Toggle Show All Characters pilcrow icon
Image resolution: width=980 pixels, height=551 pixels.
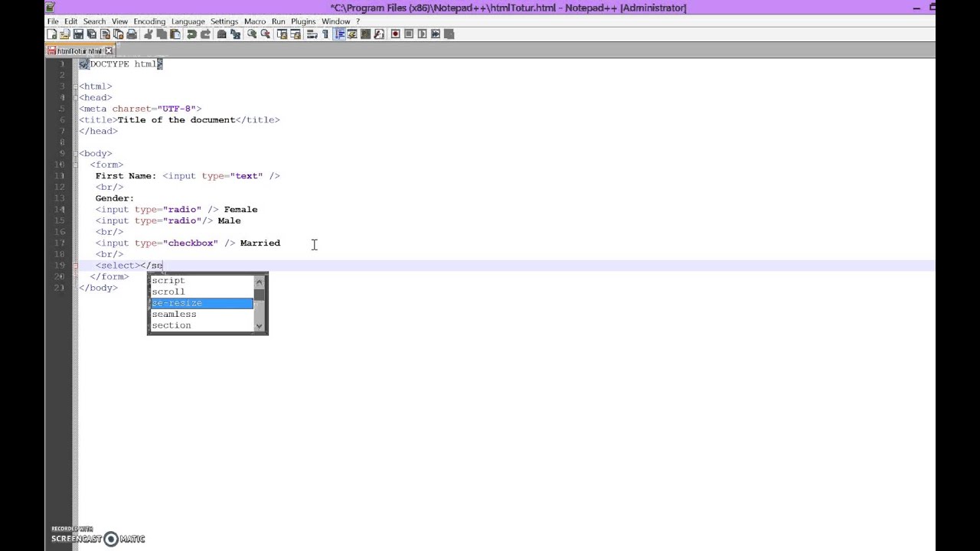click(325, 34)
